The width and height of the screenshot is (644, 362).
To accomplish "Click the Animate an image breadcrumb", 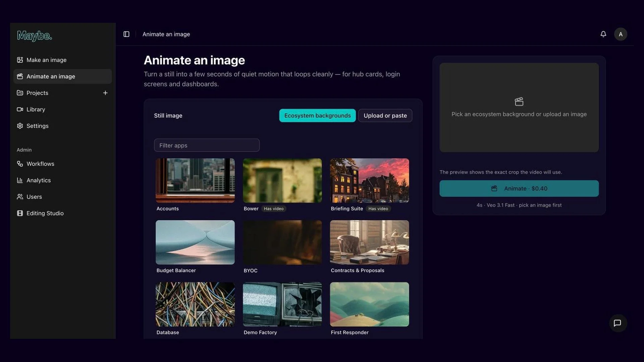I will coord(166,34).
